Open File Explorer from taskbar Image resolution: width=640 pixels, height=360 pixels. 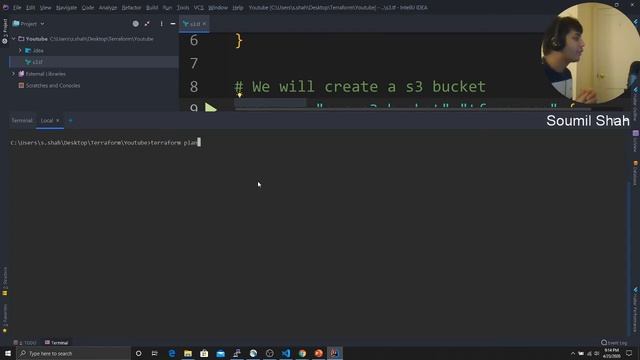point(188,353)
